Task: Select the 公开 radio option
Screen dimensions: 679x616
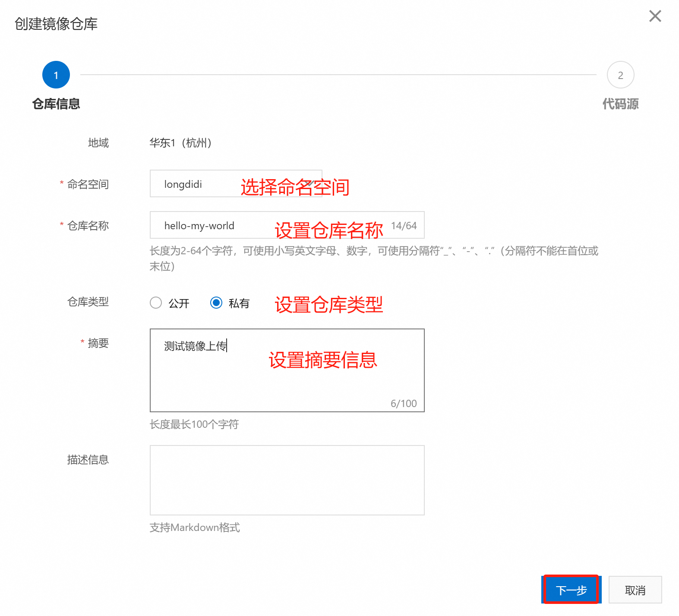Action: [156, 303]
